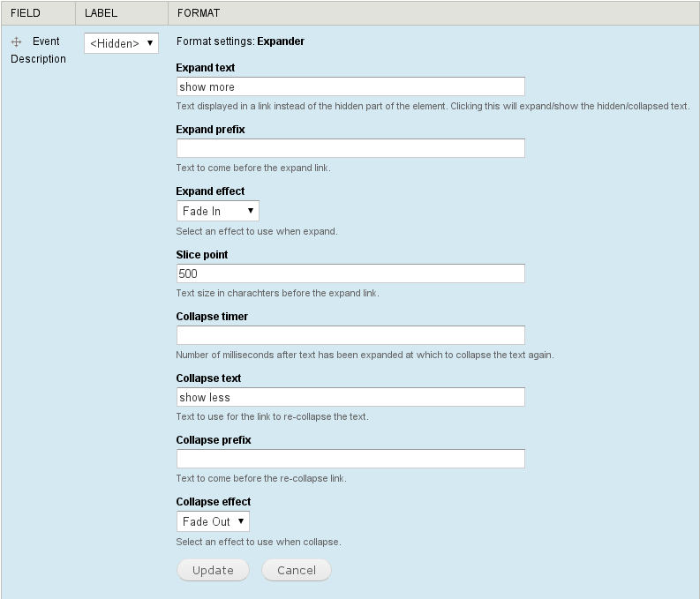Click the Collapse effect label
Screen dimensions: 700x599
214,502
